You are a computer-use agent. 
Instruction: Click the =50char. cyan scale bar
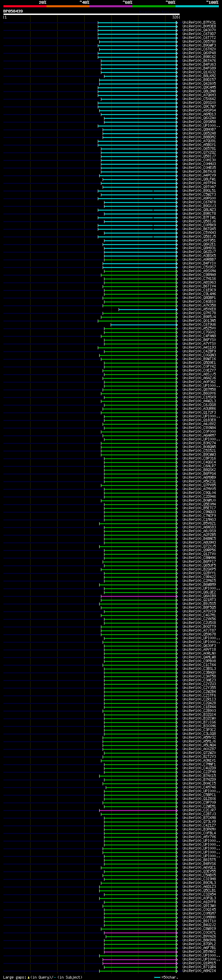coord(157,977)
